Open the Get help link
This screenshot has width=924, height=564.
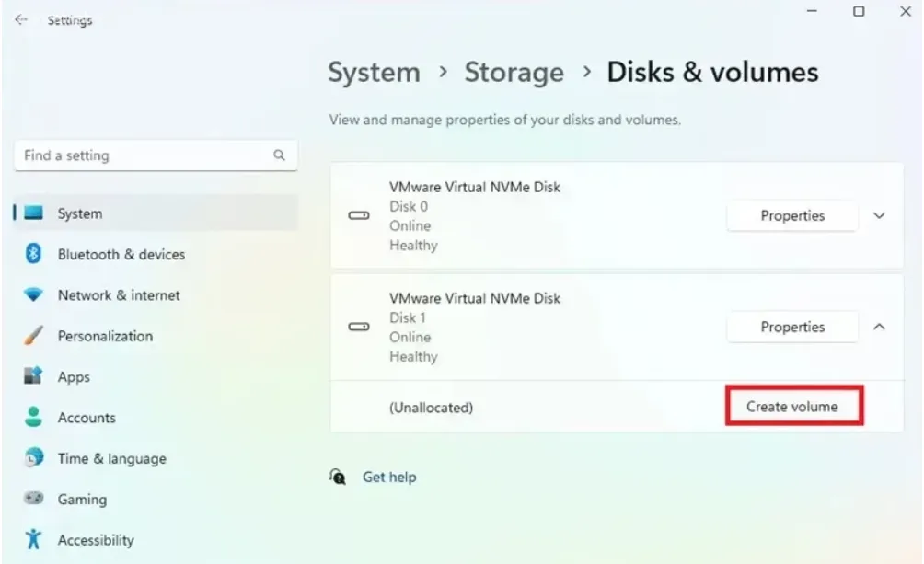tap(389, 477)
